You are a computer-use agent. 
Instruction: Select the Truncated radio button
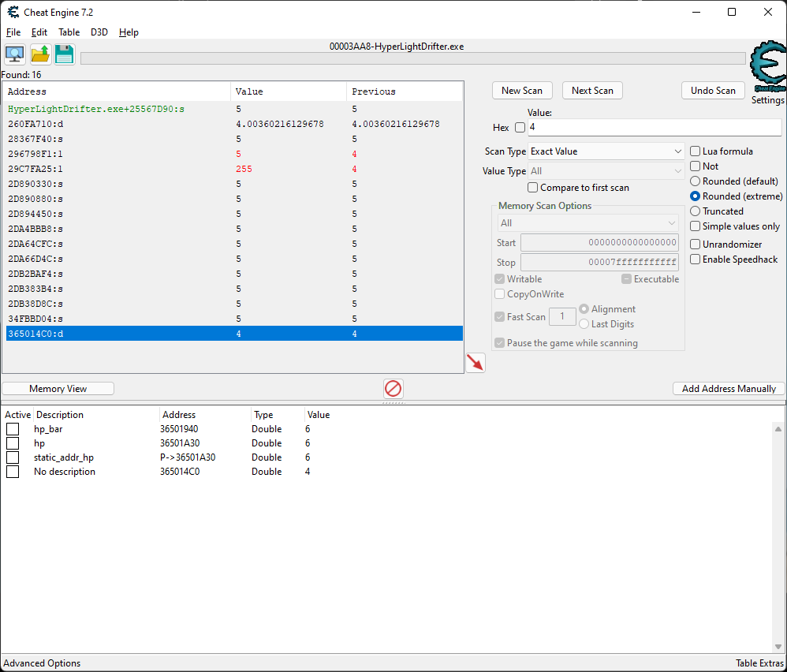point(695,211)
